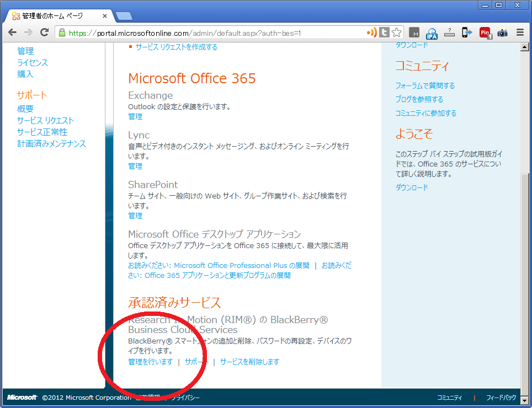Select the 管理者のホーム ページ tab
This screenshot has width=532, height=408.
tap(58, 15)
